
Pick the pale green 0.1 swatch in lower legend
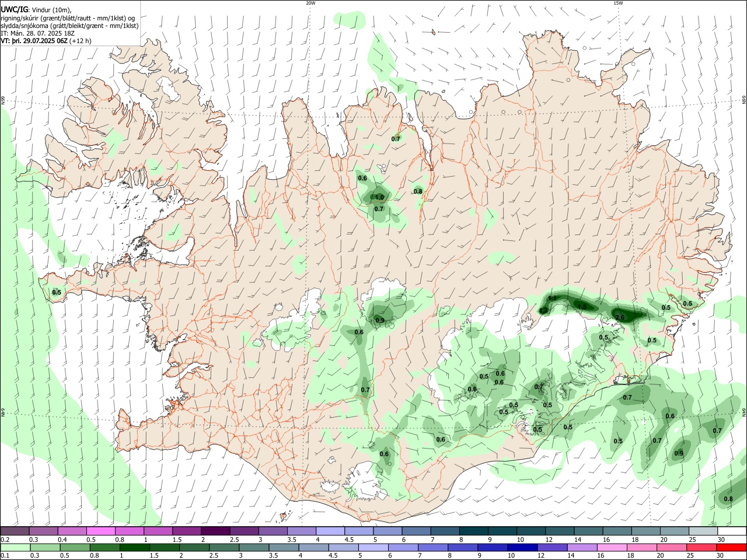click(x=15, y=548)
